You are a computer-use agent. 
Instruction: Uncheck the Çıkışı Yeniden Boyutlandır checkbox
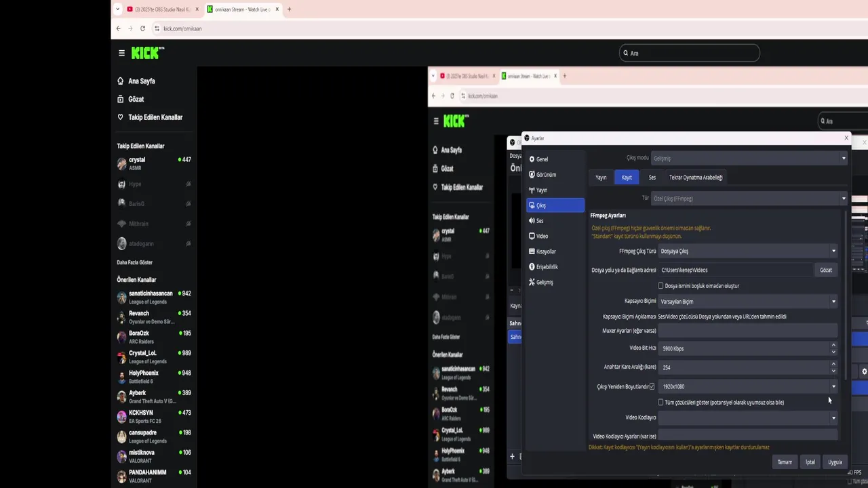[x=652, y=386]
